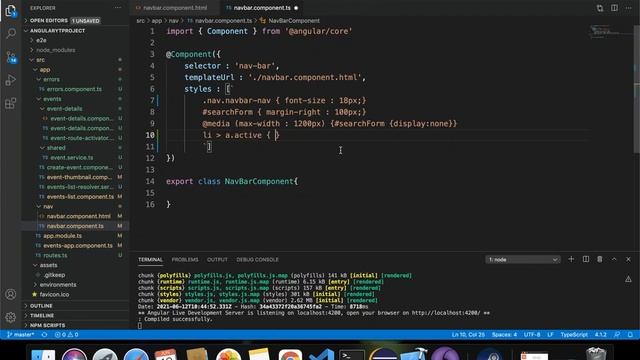Expand the node_modules folder
The width and height of the screenshot is (640, 360).
click(x=56, y=50)
